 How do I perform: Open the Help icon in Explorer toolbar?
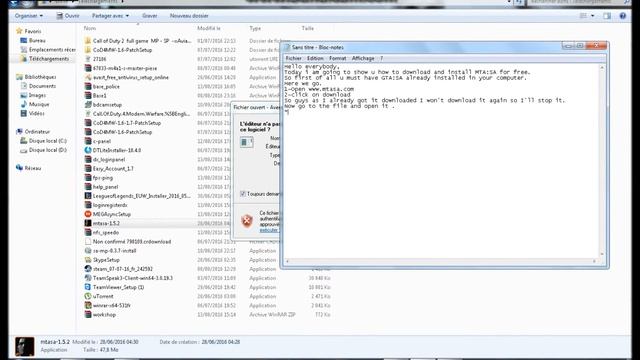pos(622,16)
